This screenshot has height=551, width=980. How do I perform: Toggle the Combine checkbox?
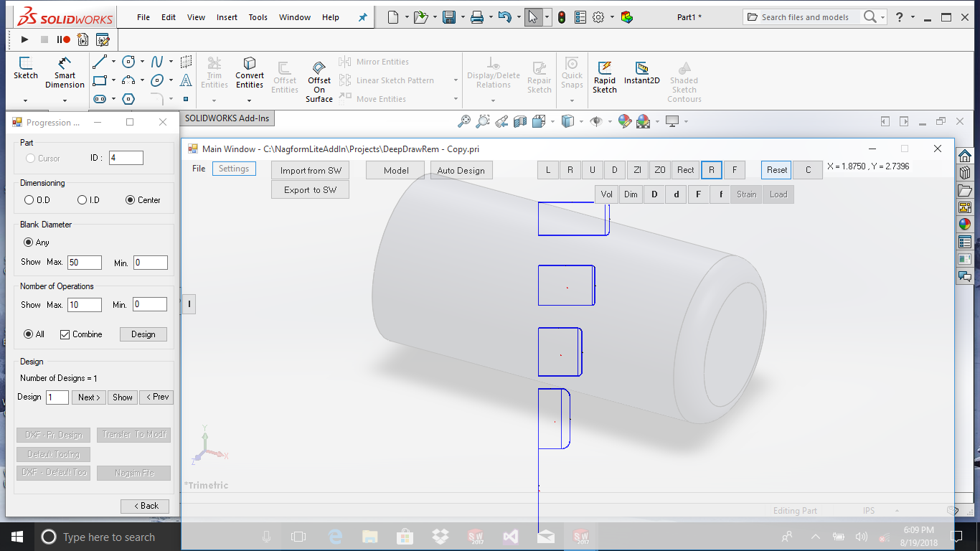[x=65, y=334]
